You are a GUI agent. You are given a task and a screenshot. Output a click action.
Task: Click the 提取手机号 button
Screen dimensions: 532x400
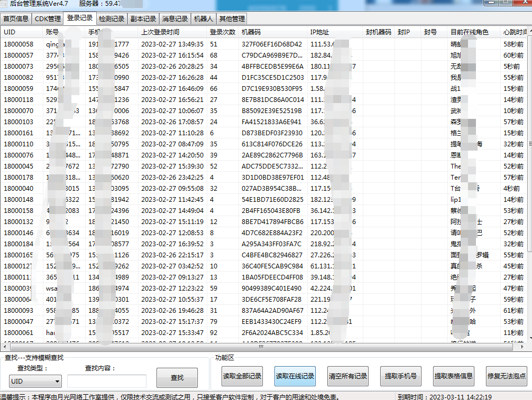point(401,376)
